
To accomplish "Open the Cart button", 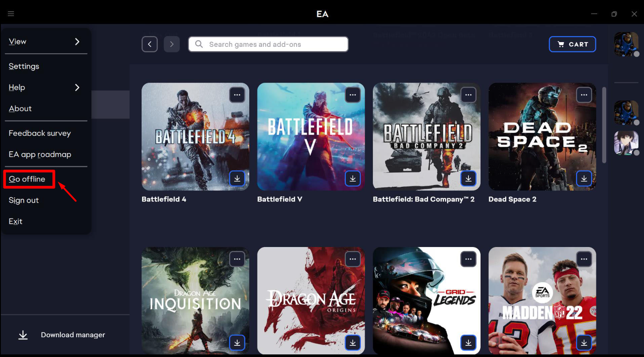I will pyautogui.click(x=572, y=44).
